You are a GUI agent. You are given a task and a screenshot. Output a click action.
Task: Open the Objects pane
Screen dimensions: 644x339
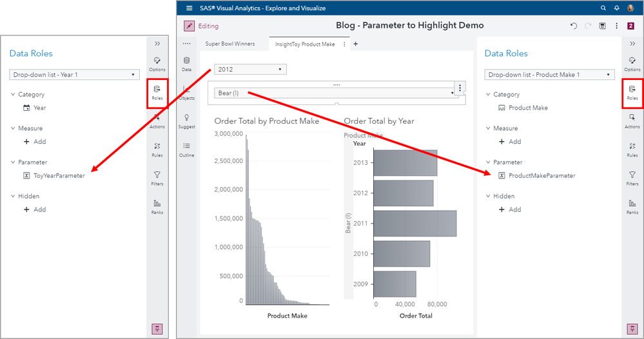coord(186,93)
